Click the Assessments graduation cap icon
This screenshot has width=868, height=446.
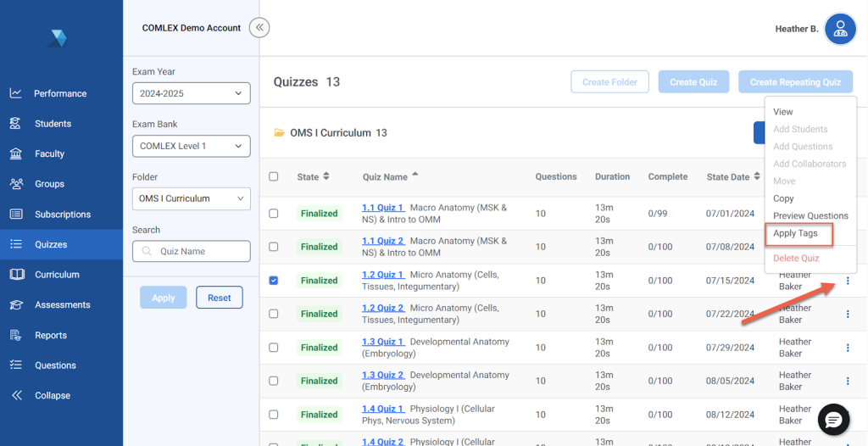point(15,305)
